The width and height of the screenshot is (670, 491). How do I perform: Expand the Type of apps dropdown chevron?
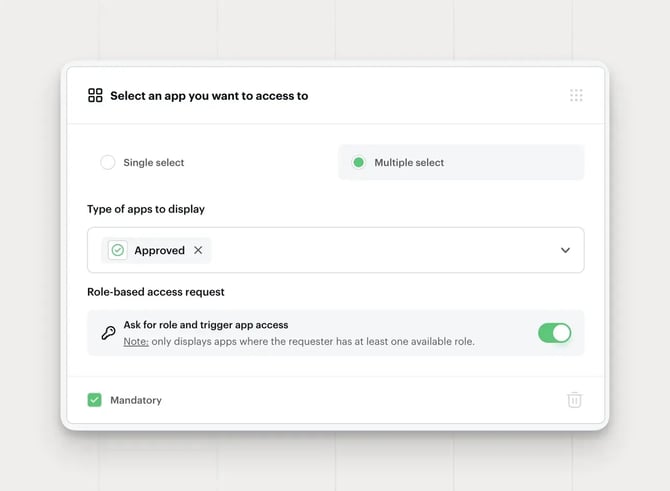click(565, 250)
